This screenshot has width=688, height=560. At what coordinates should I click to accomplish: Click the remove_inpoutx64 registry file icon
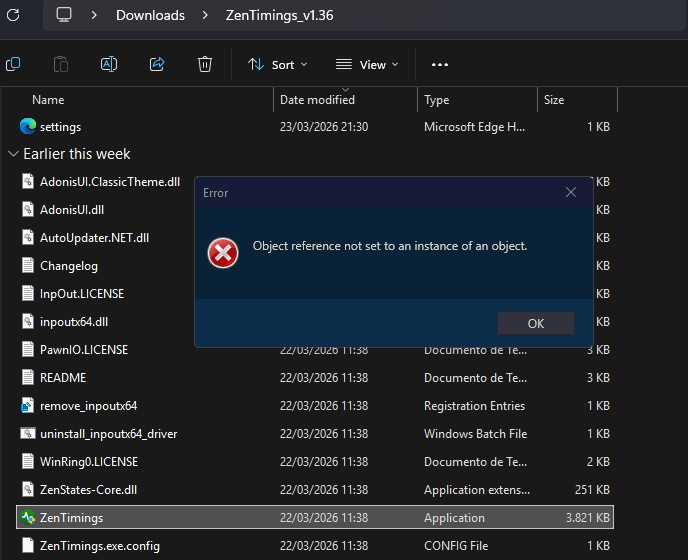pos(27,406)
